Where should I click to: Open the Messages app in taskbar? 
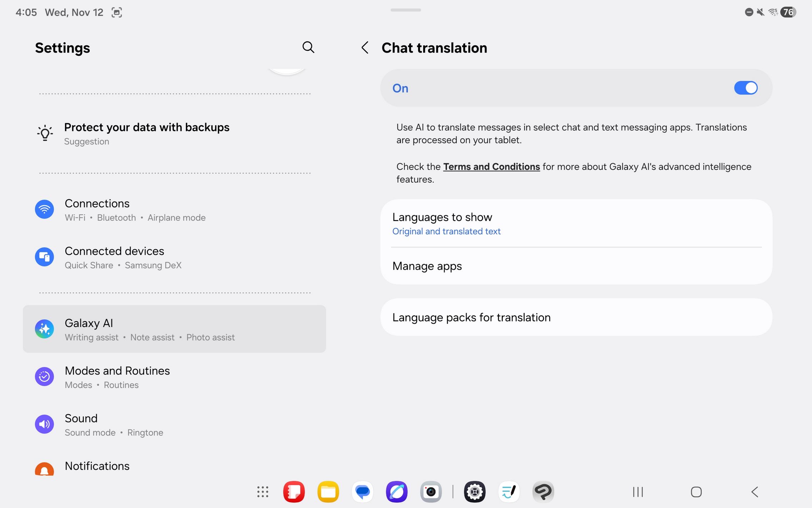(x=362, y=492)
